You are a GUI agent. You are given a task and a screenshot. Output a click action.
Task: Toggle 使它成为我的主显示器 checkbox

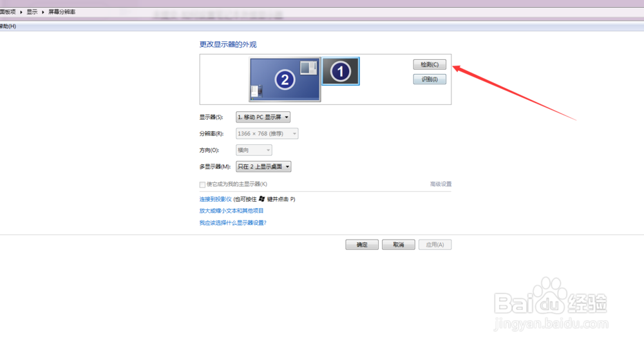[202, 184]
